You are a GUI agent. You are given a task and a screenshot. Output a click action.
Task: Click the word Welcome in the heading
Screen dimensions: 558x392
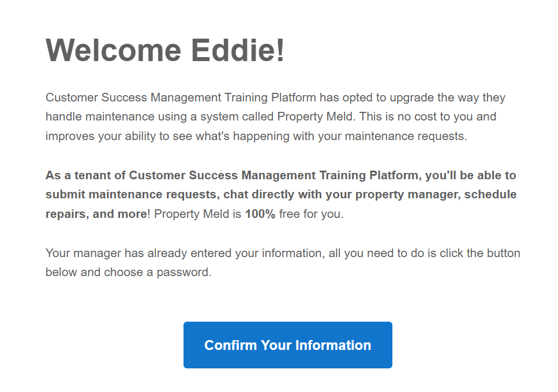(114, 50)
